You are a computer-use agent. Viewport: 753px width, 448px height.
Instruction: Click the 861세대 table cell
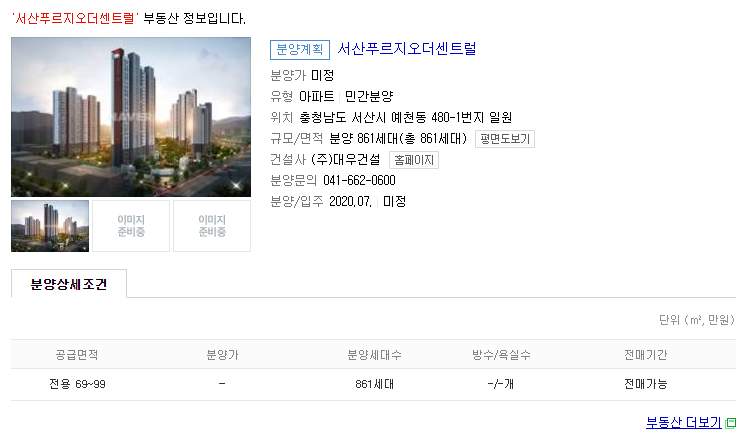[x=375, y=384]
